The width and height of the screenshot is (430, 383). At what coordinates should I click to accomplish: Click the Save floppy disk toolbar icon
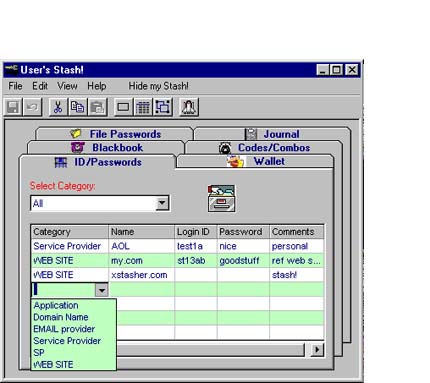pyautogui.click(x=13, y=107)
